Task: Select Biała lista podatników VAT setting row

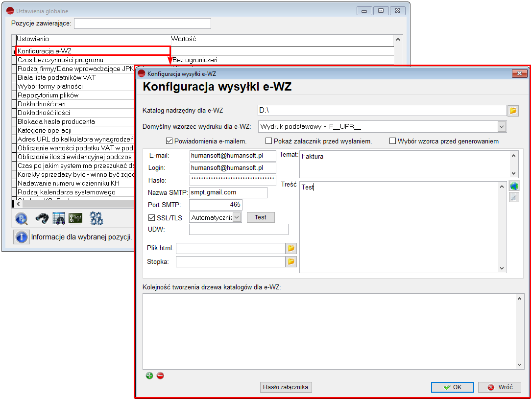Action: [x=56, y=77]
